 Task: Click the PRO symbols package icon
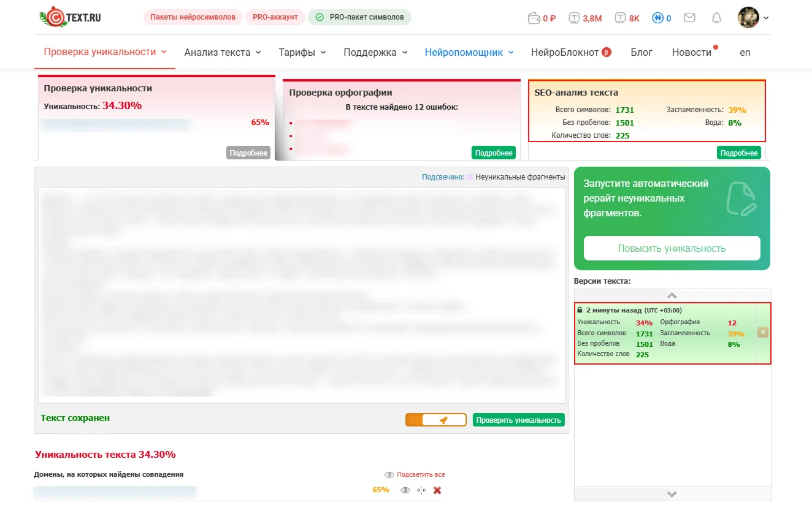575,18
